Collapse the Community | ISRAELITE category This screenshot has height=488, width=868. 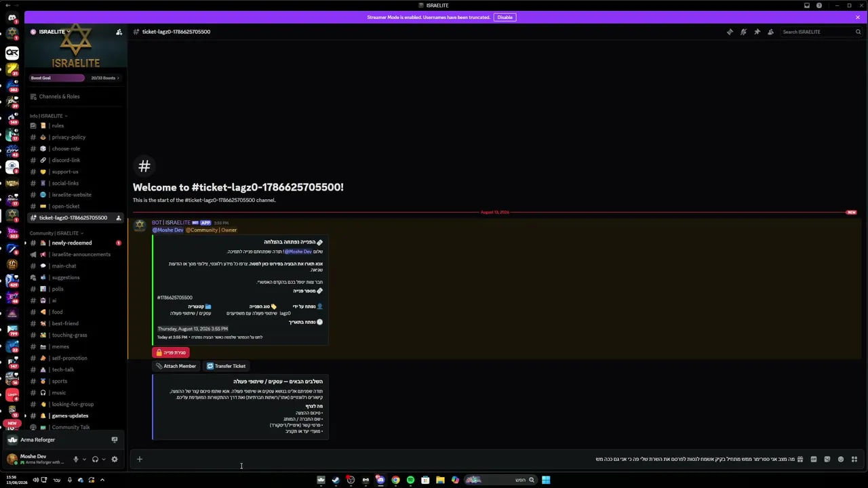tap(56, 233)
